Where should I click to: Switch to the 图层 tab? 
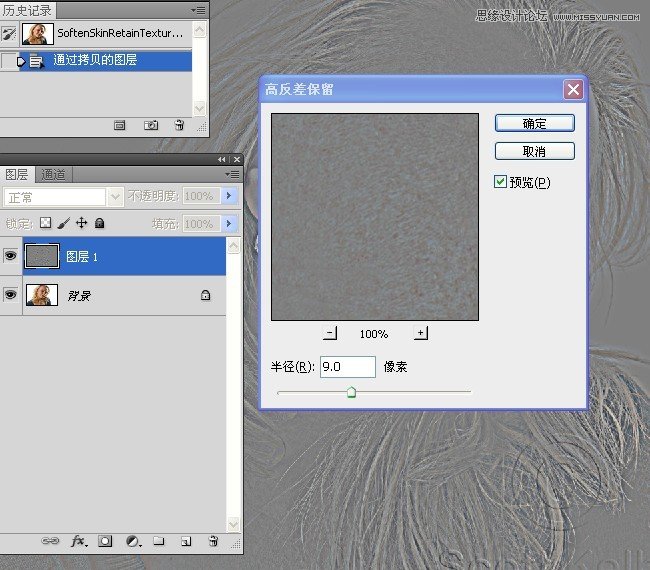(17, 175)
